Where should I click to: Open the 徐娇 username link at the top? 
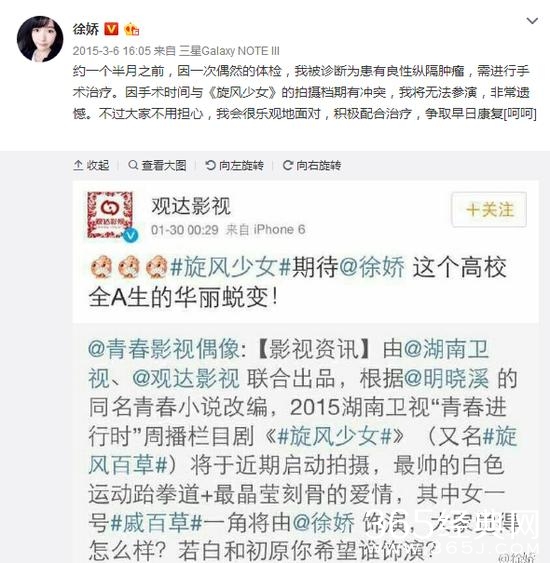click(86, 29)
